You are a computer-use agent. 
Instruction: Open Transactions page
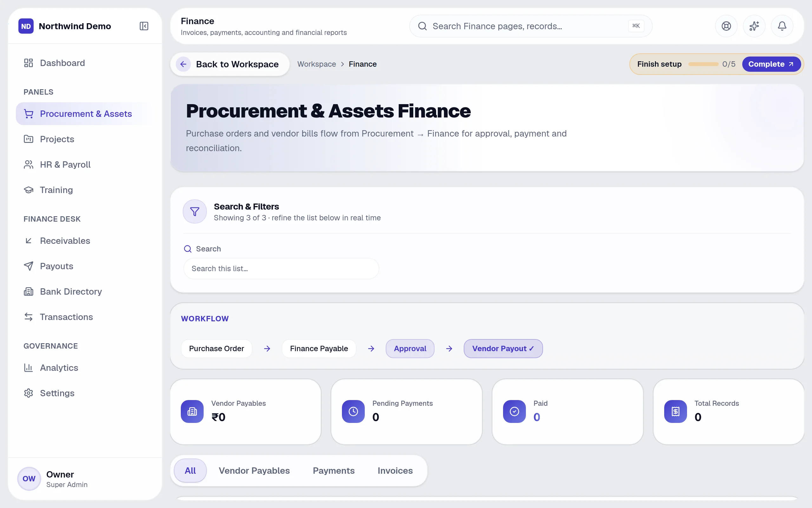point(85,317)
